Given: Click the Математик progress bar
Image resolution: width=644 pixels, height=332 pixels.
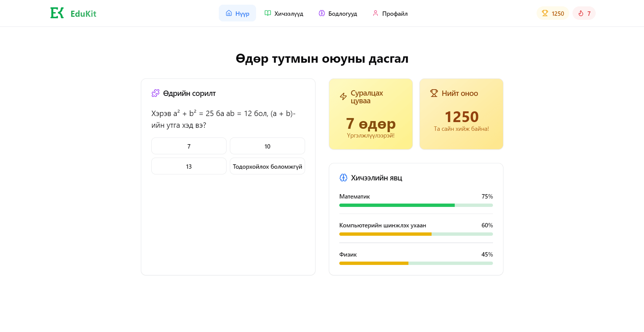Looking at the screenshot, I should [416, 205].
